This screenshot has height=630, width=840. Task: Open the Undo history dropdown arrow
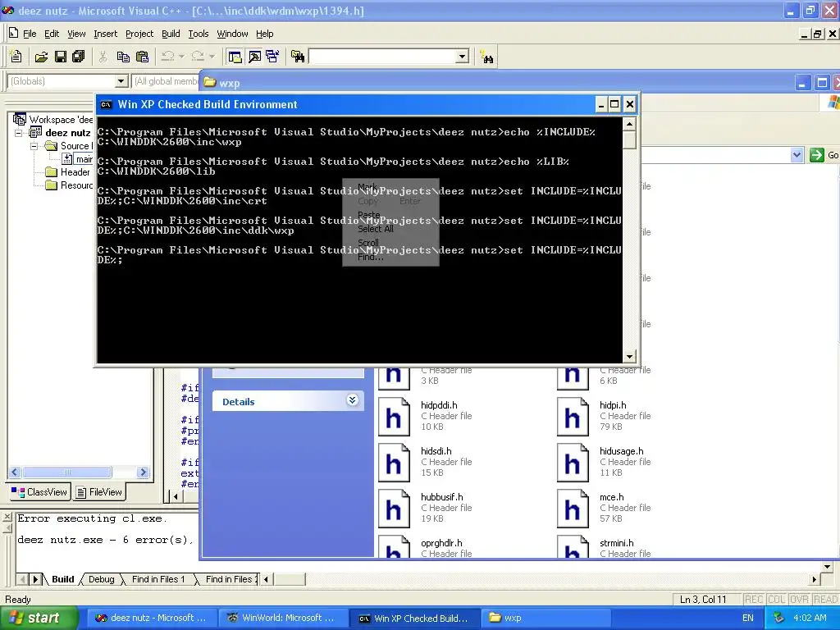tap(181, 57)
